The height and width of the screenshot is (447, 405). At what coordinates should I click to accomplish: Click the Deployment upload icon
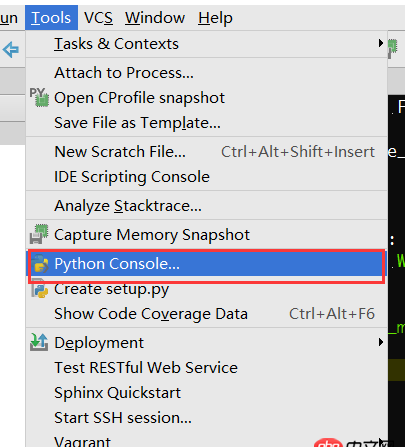(x=39, y=342)
